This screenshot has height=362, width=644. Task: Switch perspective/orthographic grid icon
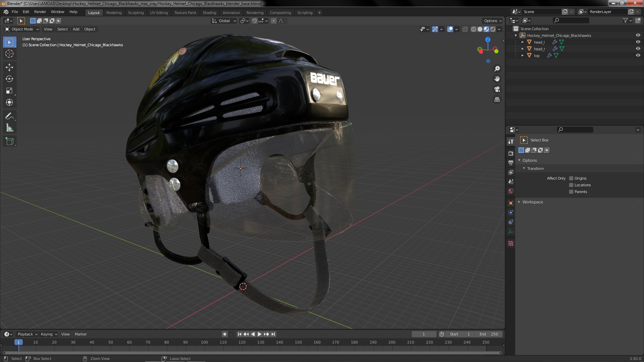point(497,100)
